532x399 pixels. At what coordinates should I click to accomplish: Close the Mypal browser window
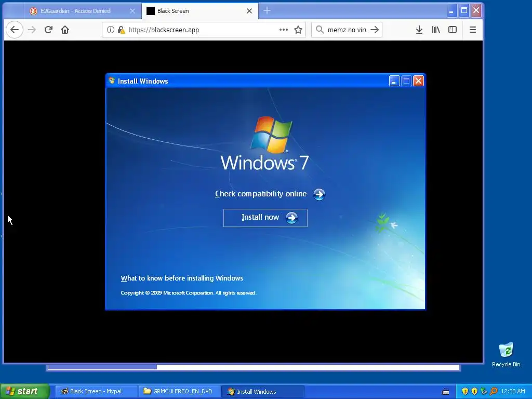pyautogui.click(x=476, y=11)
